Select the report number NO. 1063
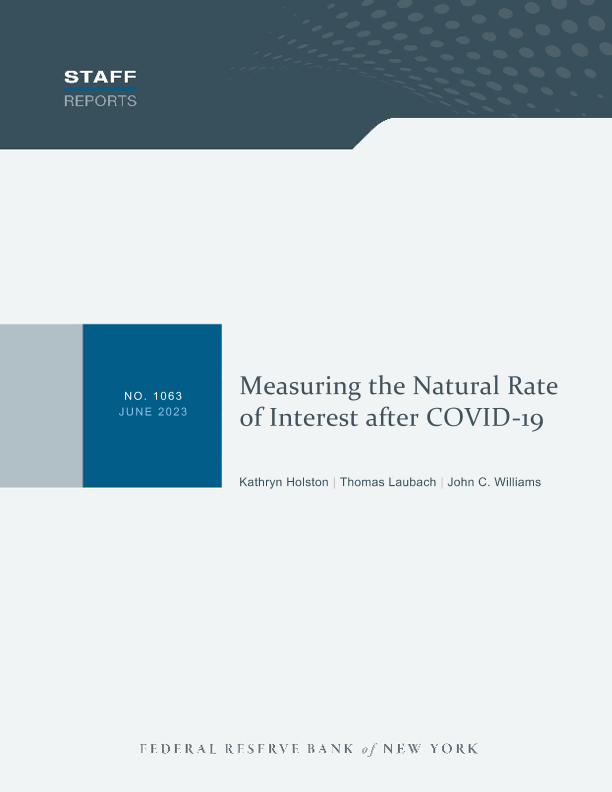Screen dimensions: 612x792 [152, 396]
